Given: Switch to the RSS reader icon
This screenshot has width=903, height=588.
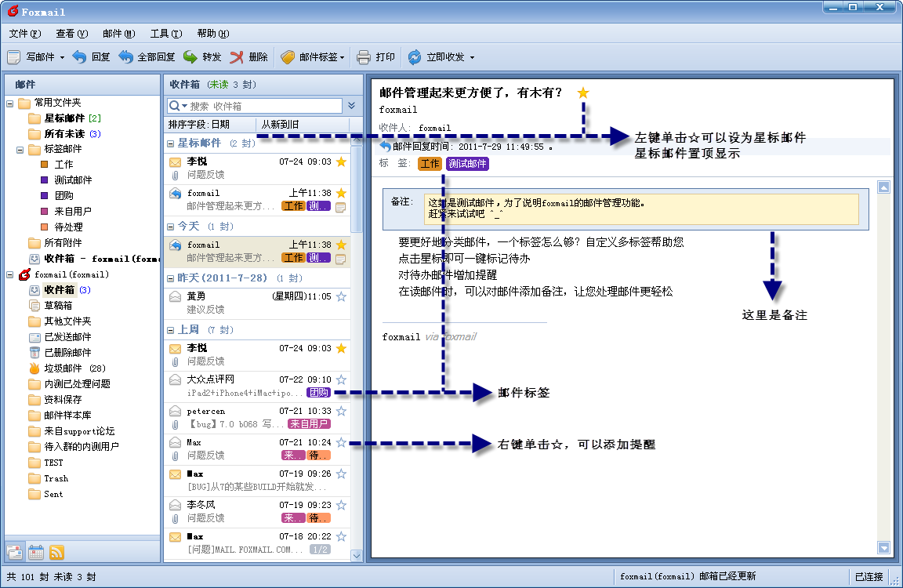Looking at the screenshot, I should pyautogui.click(x=56, y=553).
